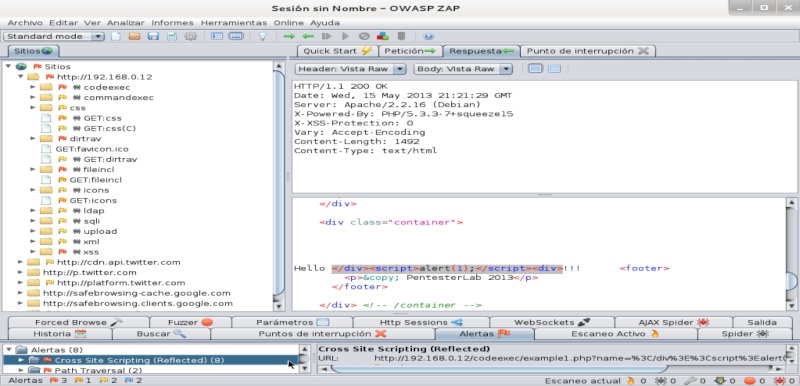Open the Herramientas menu
The height and width of the screenshot is (386, 800).
(x=234, y=23)
